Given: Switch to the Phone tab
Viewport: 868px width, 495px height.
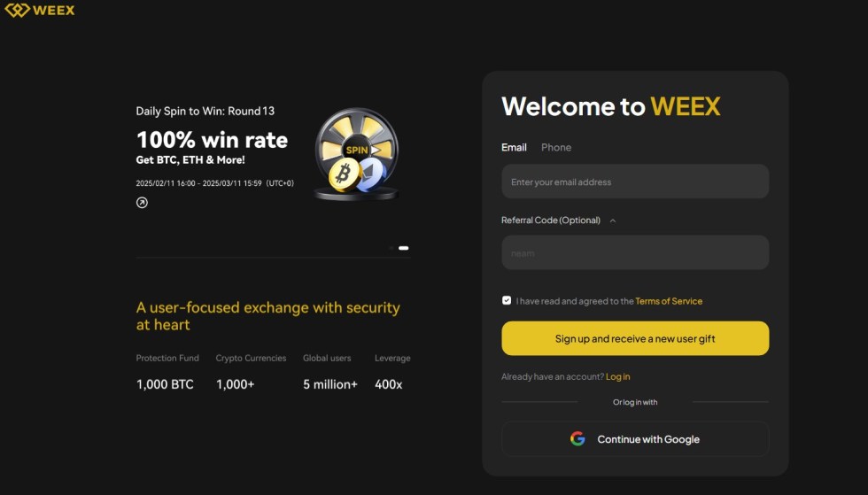Looking at the screenshot, I should pos(556,148).
